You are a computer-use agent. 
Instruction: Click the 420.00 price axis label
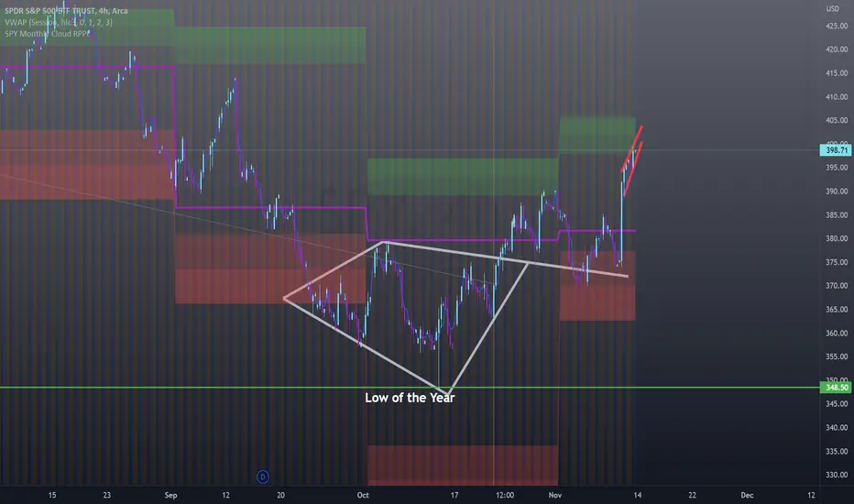(x=837, y=49)
